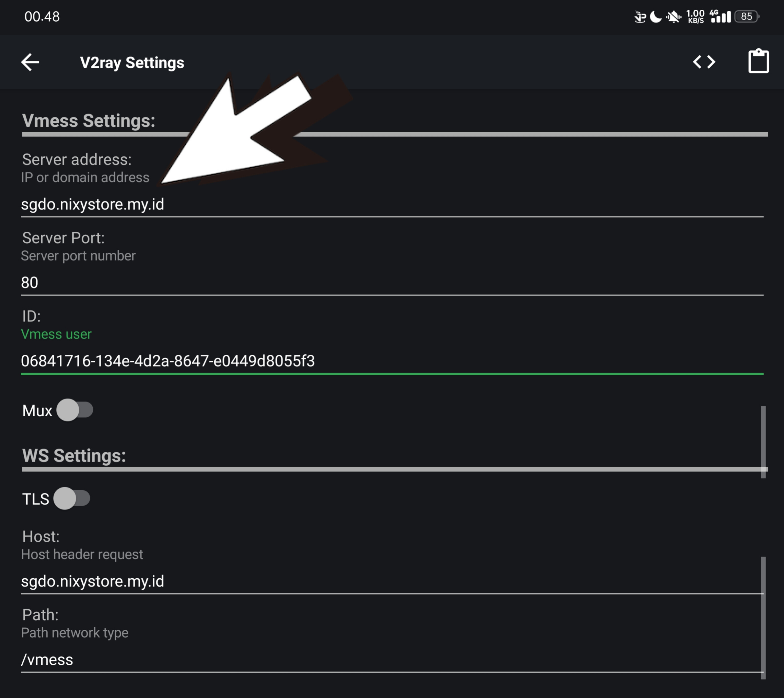Tap the muted bell status icon
Image resolution: width=784 pixels, height=698 pixels.
tap(673, 17)
